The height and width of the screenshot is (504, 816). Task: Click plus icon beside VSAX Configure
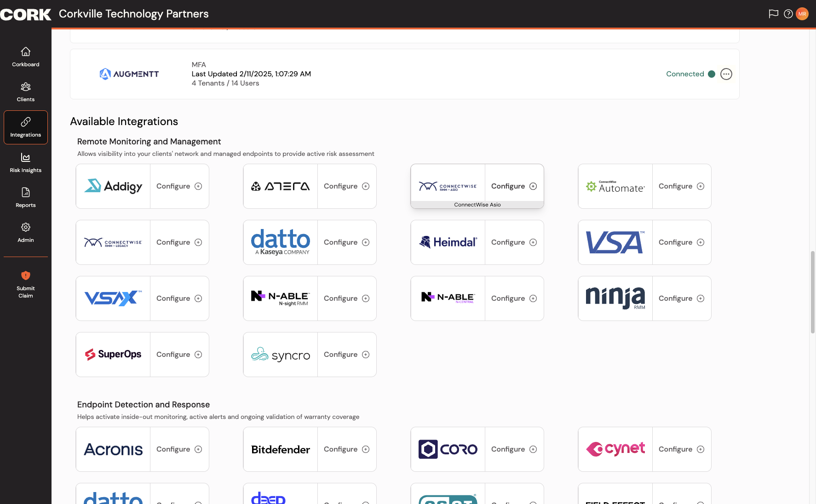tap(198, 298)
